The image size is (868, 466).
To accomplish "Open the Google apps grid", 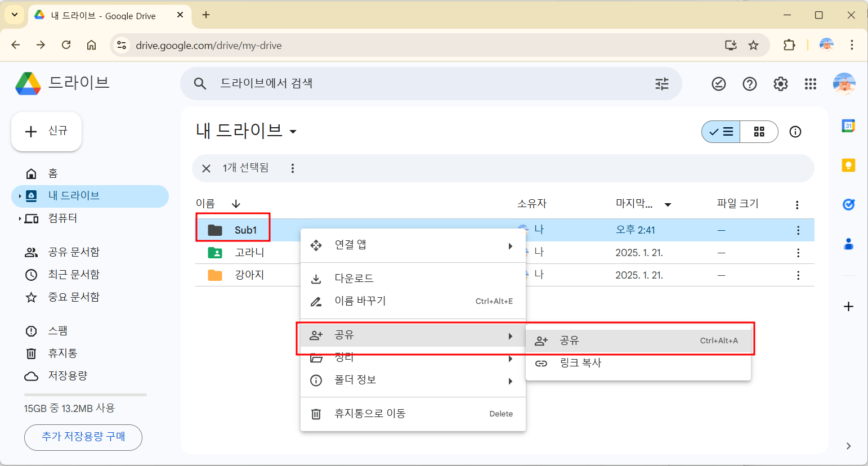I will (x=811, y=83).
